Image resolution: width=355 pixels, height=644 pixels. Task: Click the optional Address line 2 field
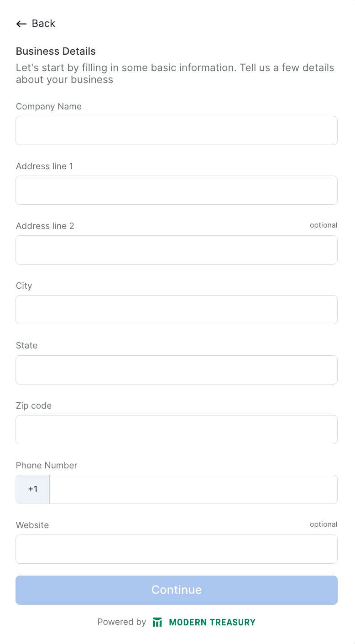tap(177, 250)
